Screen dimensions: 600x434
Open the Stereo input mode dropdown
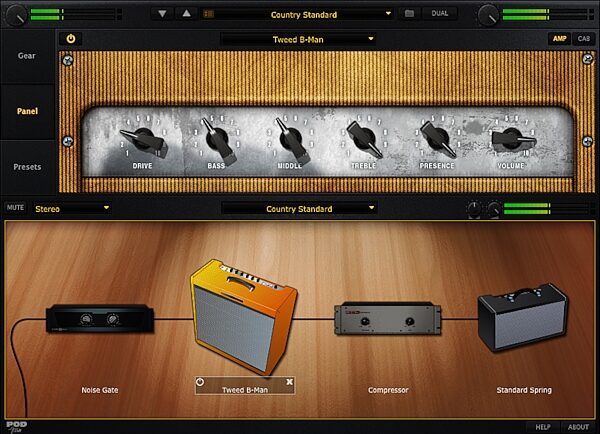[72, 209]
